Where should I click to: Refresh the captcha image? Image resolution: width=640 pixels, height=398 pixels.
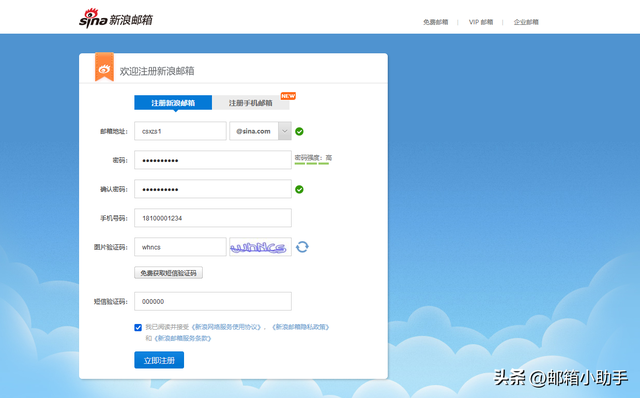pos(302,247)
